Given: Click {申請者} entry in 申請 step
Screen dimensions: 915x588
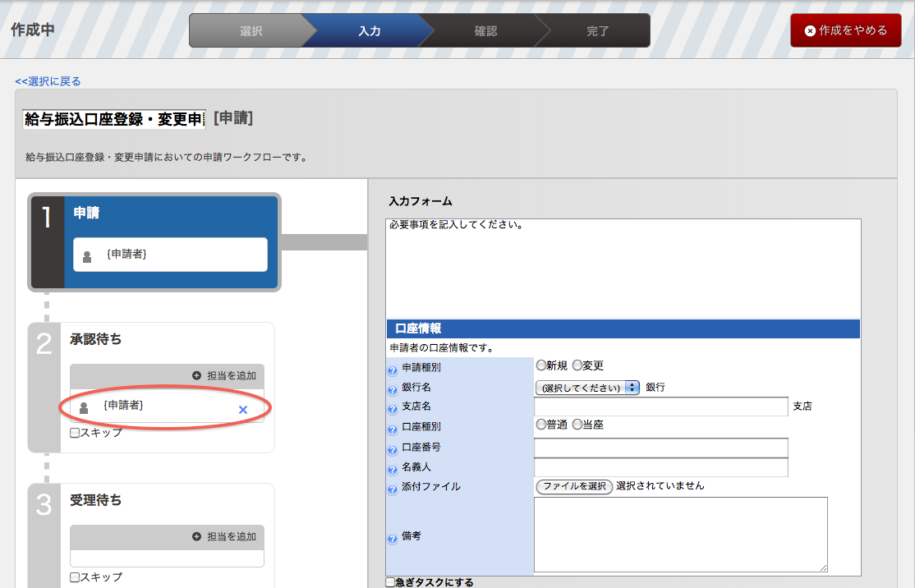Looking at the screenshot, I should pos(170,255).
